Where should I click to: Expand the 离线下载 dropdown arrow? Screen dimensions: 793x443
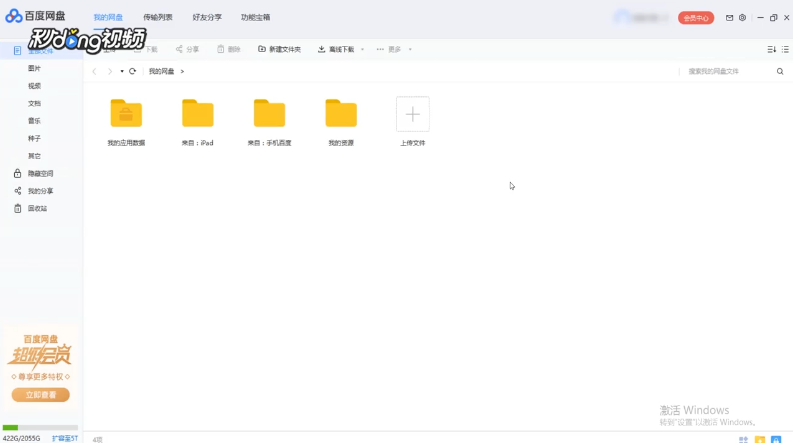(x=363, y=49)
